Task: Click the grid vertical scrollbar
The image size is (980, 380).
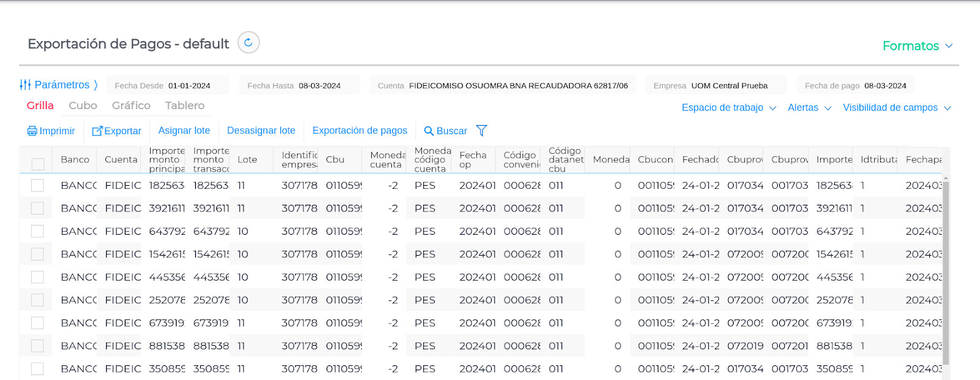Action: pyautogui.click(x=946, y=270)
